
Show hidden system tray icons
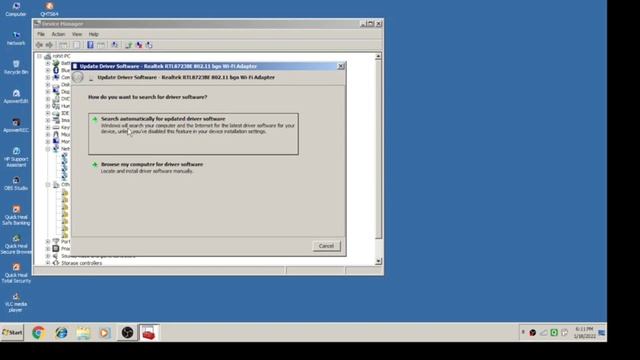pyautogui.click(x=523, y=333)
